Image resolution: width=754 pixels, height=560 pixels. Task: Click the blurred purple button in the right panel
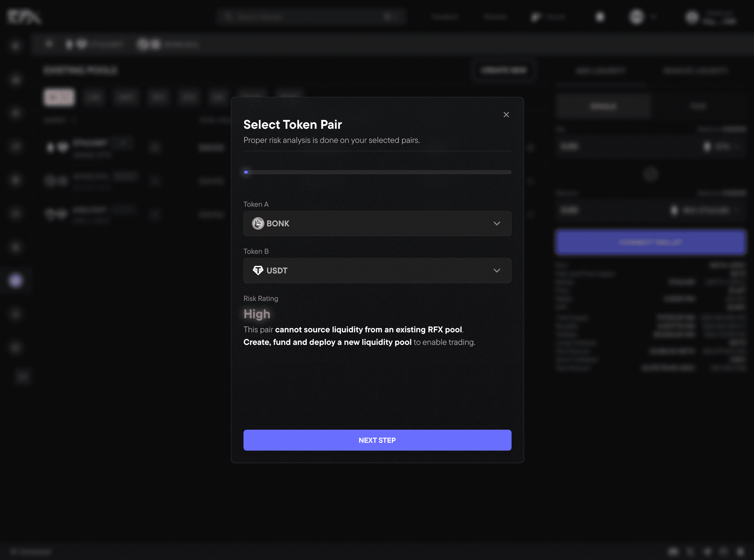(650, 242)
